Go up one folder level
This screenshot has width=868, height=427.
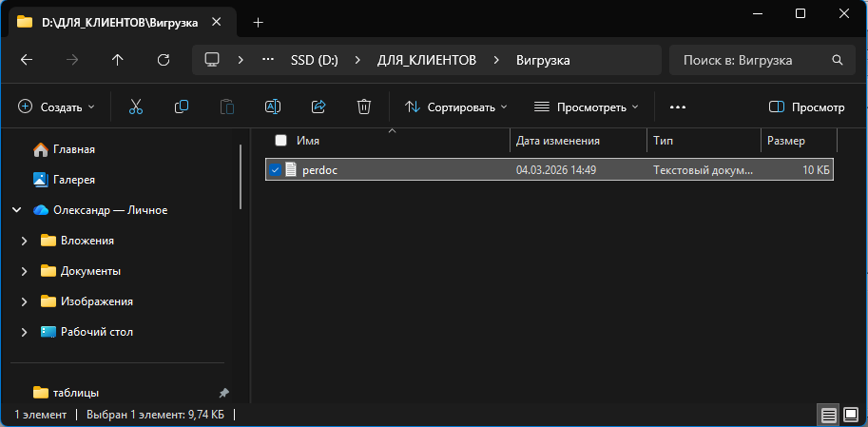pos(118,60)
